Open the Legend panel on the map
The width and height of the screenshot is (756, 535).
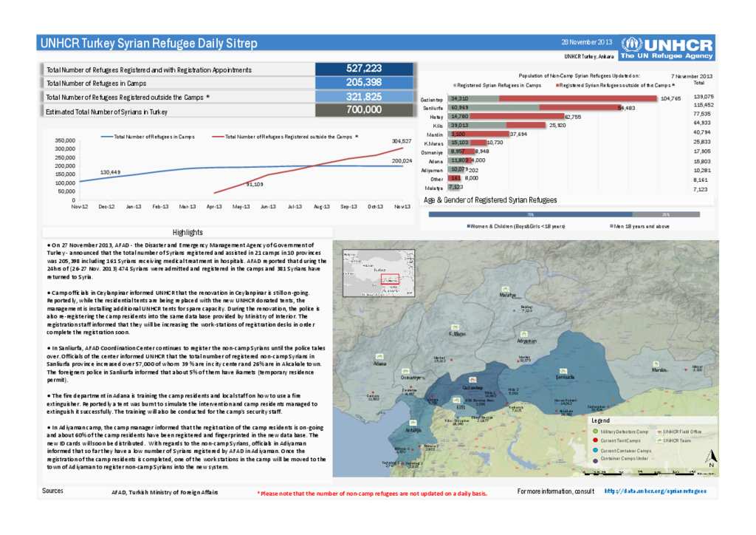600,420
